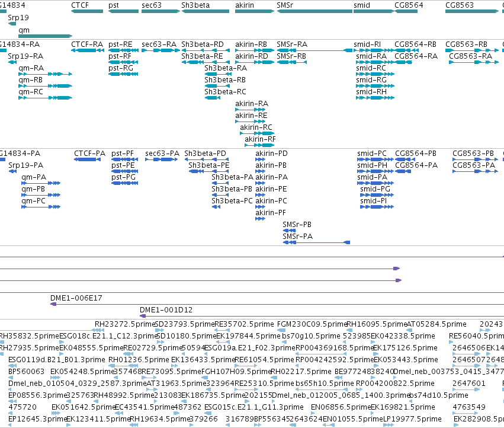Screen dimensions: 504x428
Task: Select the CTCF gene feature
Action: pyautogui.click(x=87, y=11)
